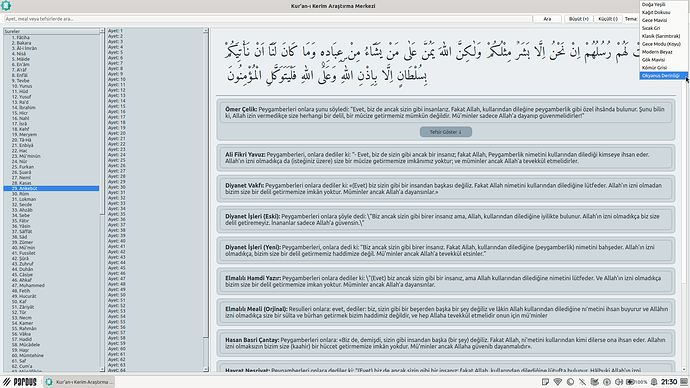Click the ayet list scroll-down arrow
690x388 pixels.
coord(206,369)
